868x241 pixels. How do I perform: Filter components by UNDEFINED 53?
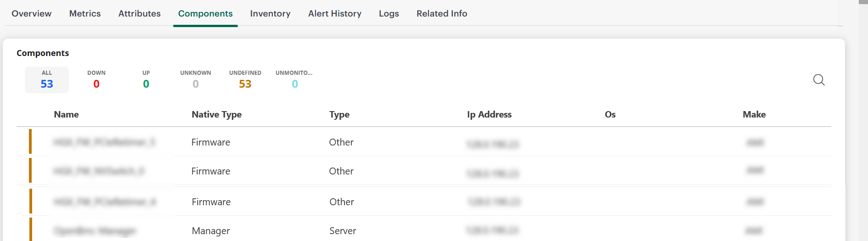[x=245, y=80]
